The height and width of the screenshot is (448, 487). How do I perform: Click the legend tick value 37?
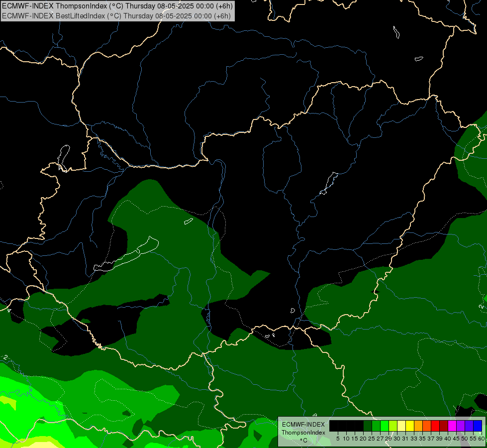pos(430,439)
